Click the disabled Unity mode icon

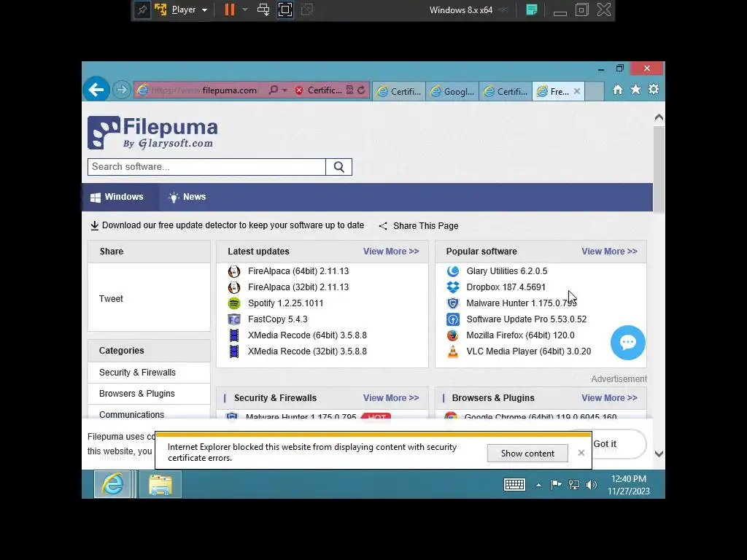(x=307, y=9)
